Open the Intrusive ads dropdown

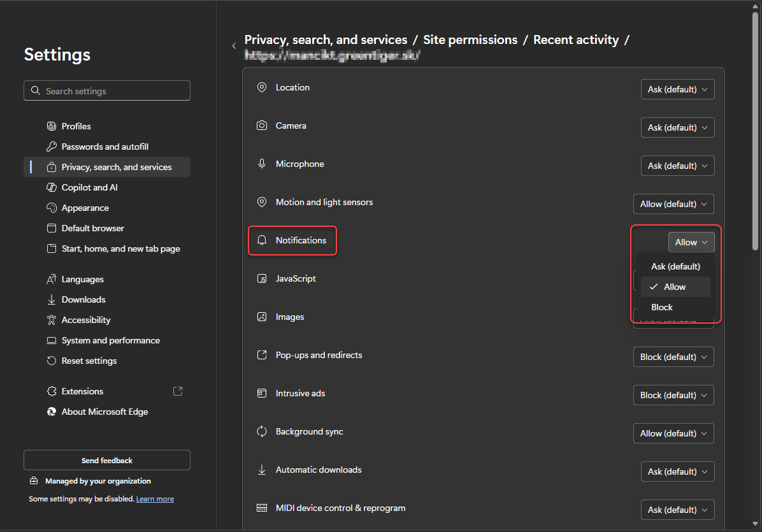673,395
